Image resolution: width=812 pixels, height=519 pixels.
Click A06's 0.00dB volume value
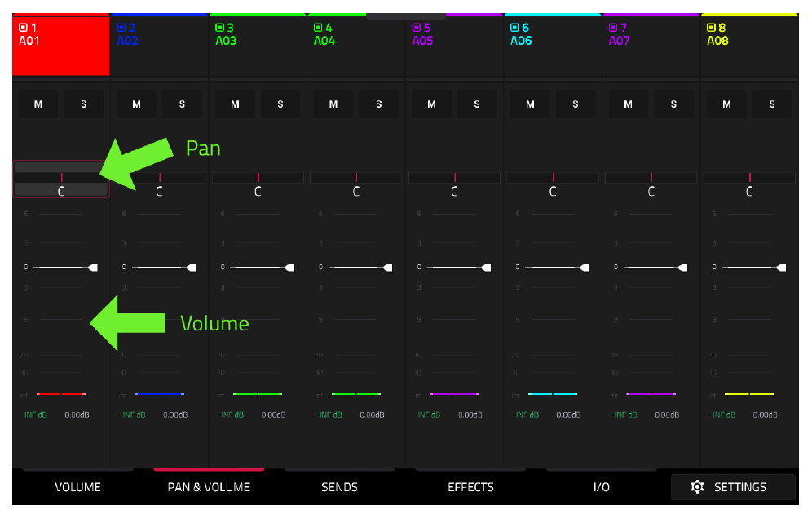click(x=568, y=415)
